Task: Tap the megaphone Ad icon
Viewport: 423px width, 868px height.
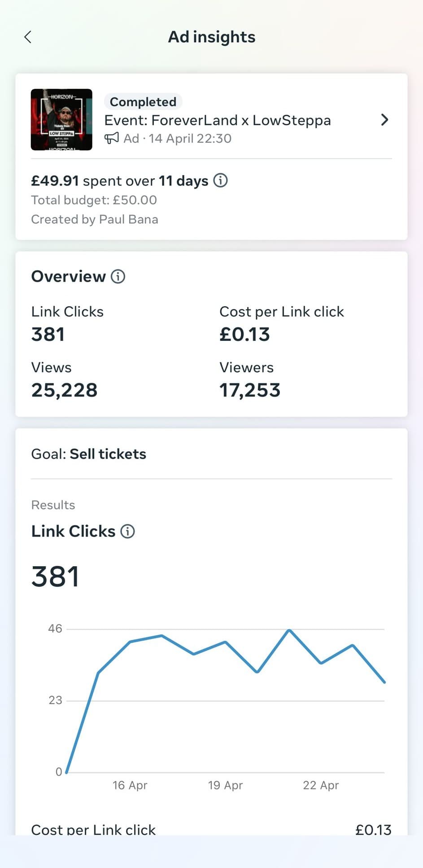Action: click(112, 138)
